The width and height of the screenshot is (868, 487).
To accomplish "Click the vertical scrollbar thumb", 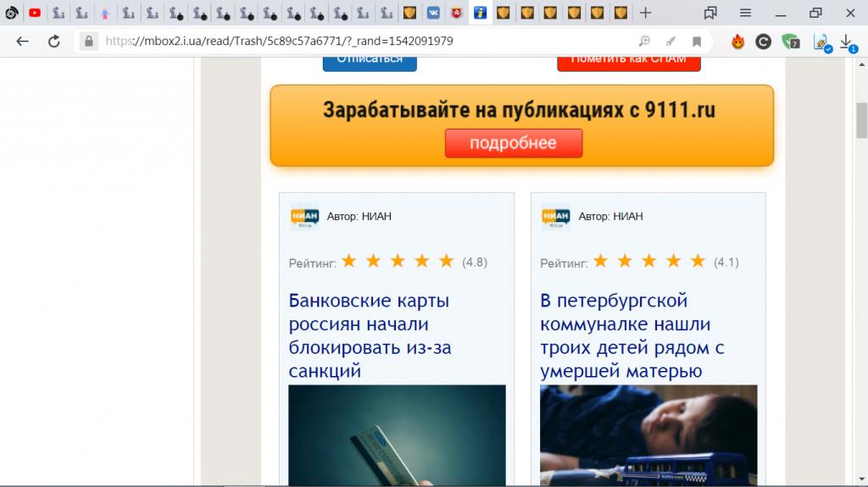I will point(861,119).
